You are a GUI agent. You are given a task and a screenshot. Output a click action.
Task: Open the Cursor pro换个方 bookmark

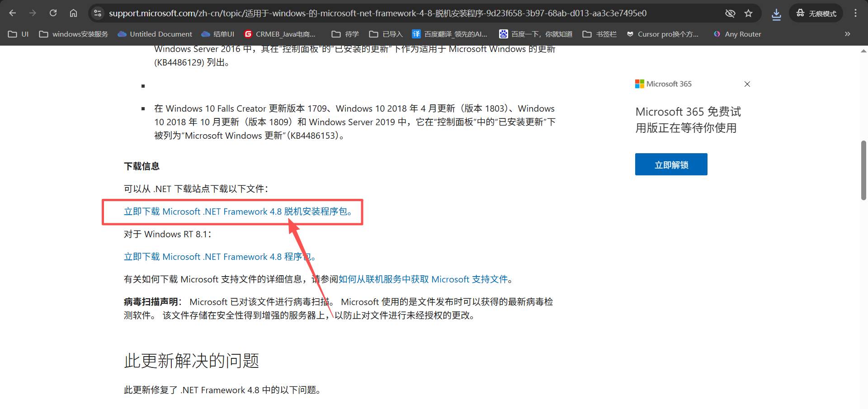pyautogui.click(x=663, y=34)
